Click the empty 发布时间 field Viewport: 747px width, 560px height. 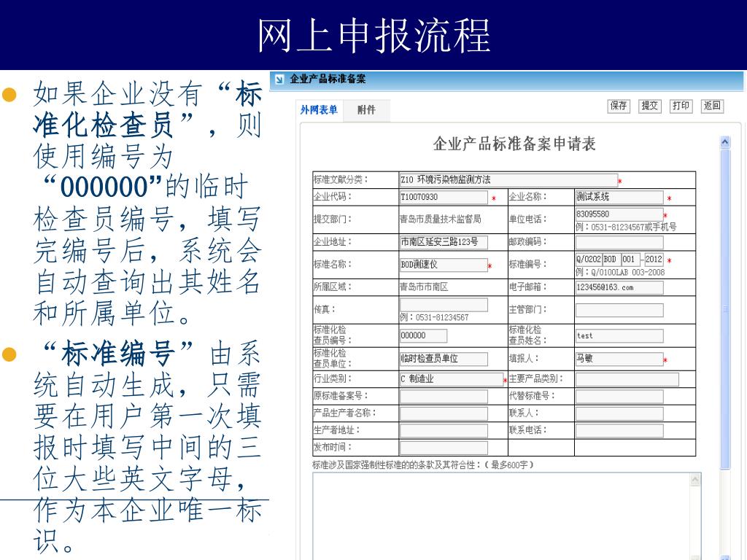click(x=444, y=448)
